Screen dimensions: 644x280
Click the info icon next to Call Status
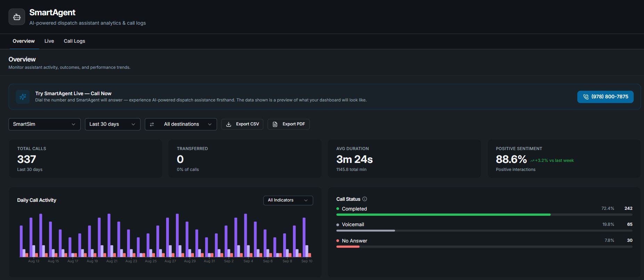click(365, 199)
